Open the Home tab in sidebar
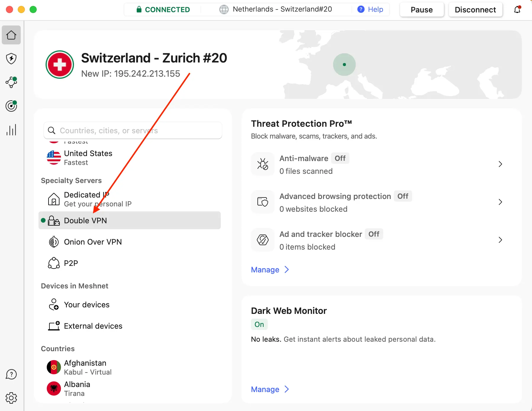This screenshot has height=411, width=532. coord(11,35)
